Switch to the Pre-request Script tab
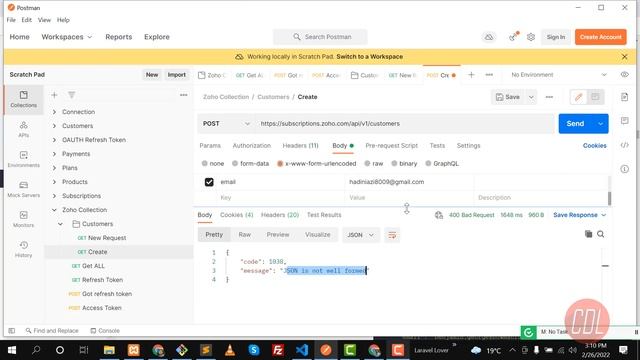640x360 pixels. [x=391, y=146]
